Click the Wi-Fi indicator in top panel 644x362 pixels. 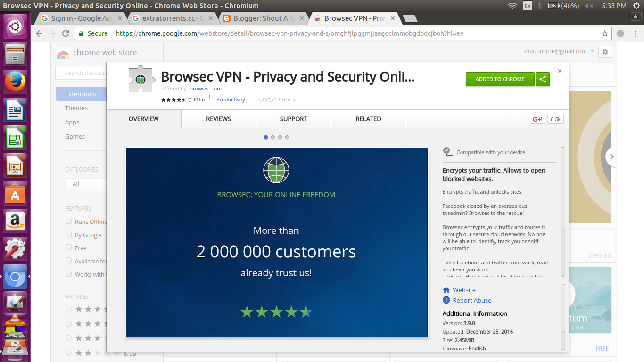512,6
